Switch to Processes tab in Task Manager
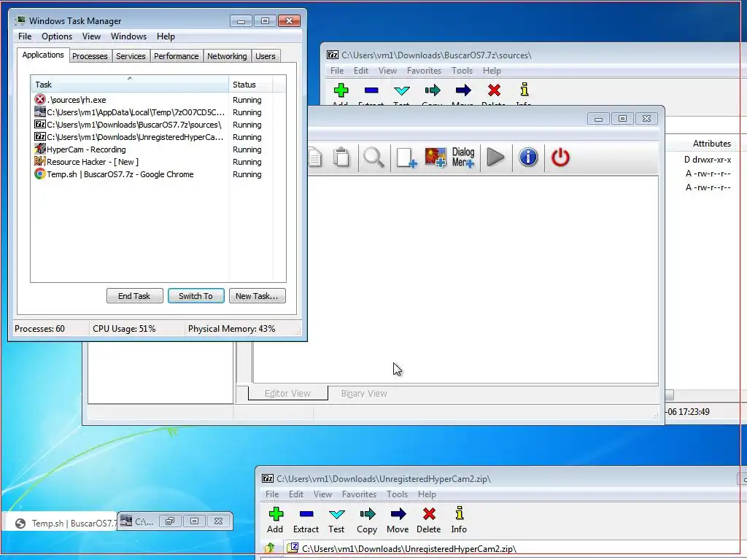Viewport: 747px width, 560px height. pos(90,56)
